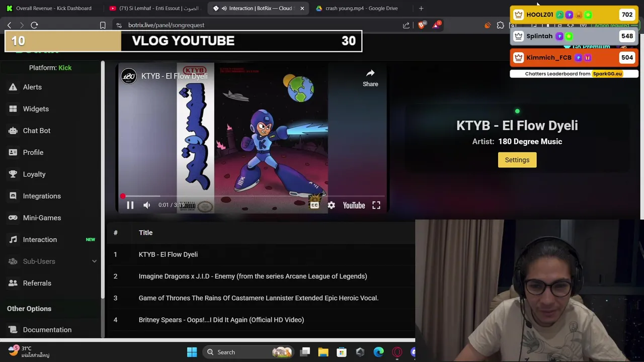Viewport: 644px width, 362px height.
Task: Open the Integrations page
Action: [42, 196]
